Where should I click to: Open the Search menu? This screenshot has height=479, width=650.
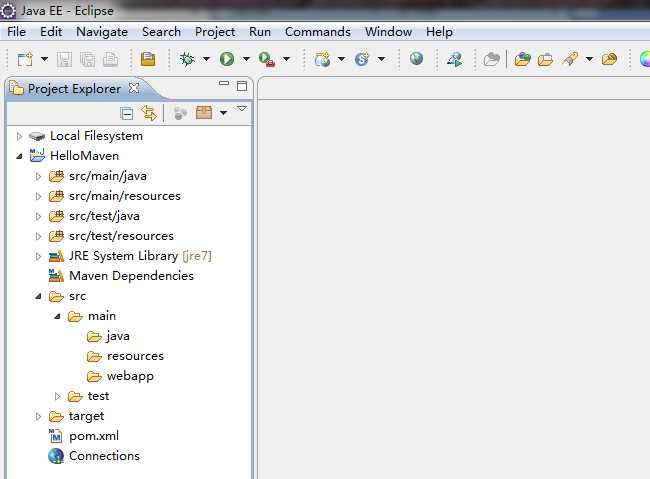pyautogui.click(x=161, y=32)
